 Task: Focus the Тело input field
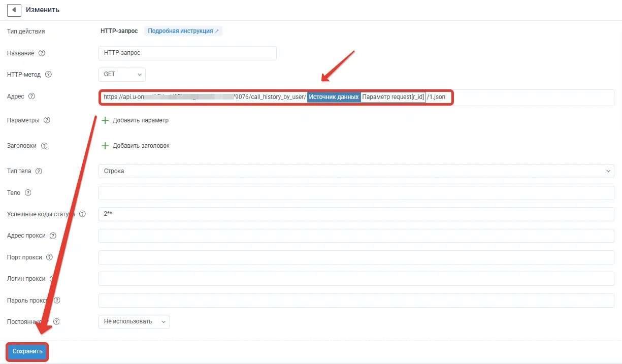356,193
